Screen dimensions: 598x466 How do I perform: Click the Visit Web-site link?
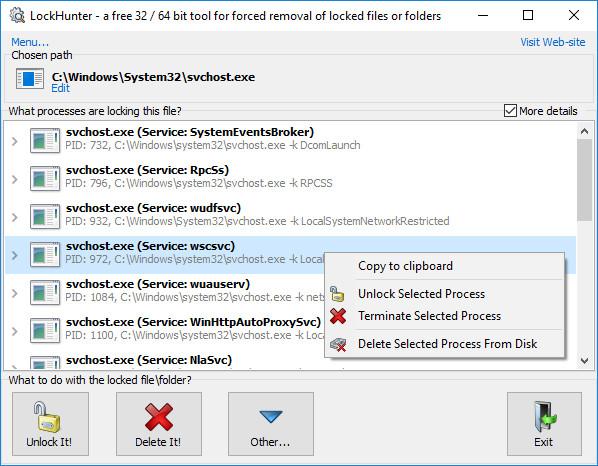coord(553,42)
